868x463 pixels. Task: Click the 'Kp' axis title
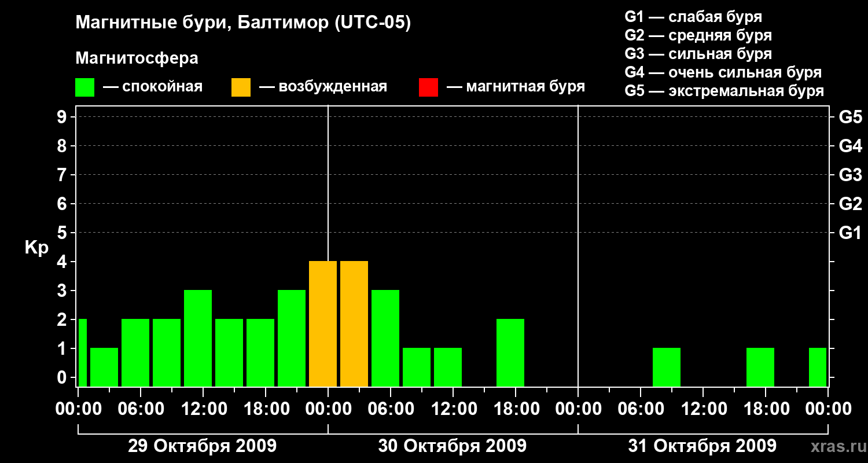click(37, 248)
